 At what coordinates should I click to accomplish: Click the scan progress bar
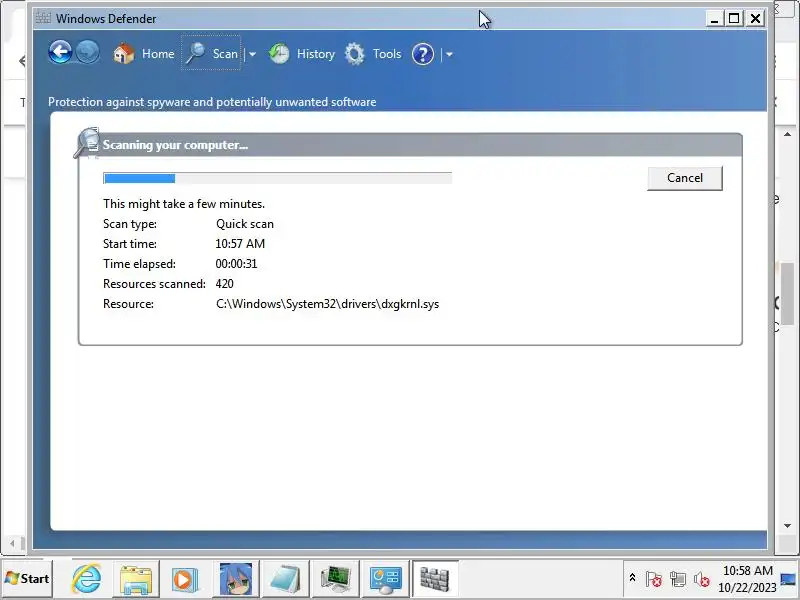pos(278,178)
